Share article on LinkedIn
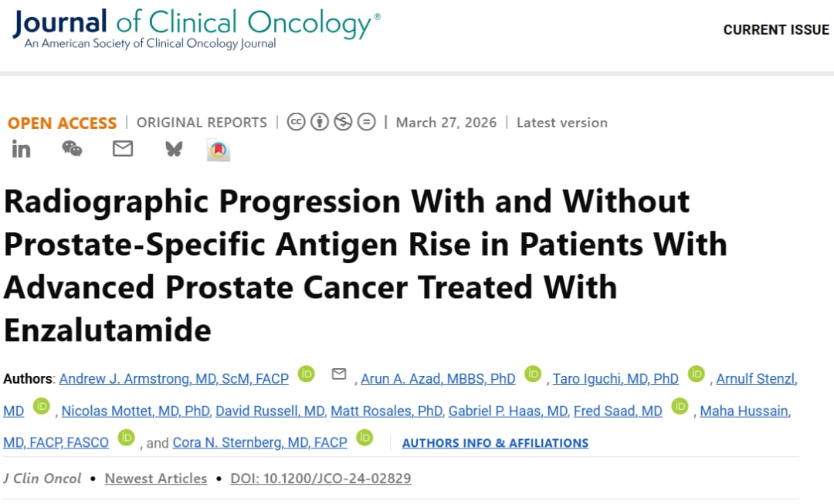The height and width of the screenshot is (504, 834). 21,150
